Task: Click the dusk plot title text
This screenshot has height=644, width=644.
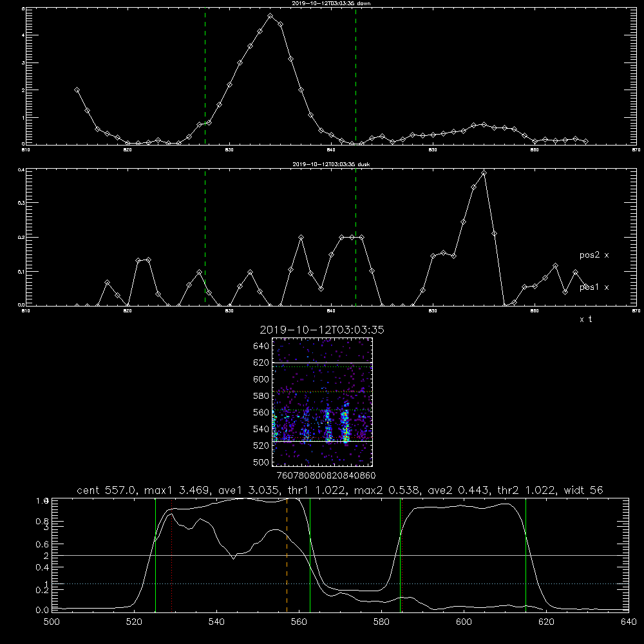Action: [332, 164]
